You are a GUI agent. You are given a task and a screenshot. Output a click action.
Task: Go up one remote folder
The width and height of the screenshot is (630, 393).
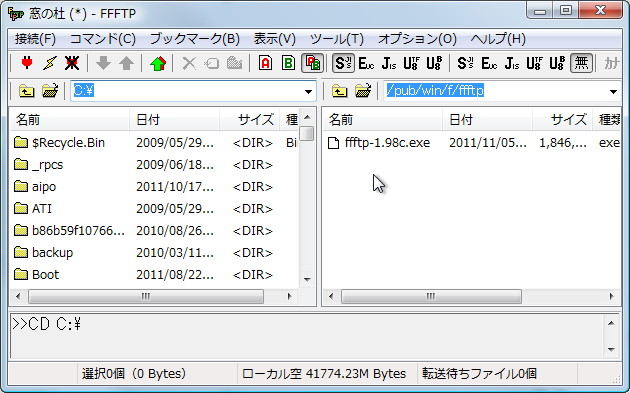tap(340, 91)
